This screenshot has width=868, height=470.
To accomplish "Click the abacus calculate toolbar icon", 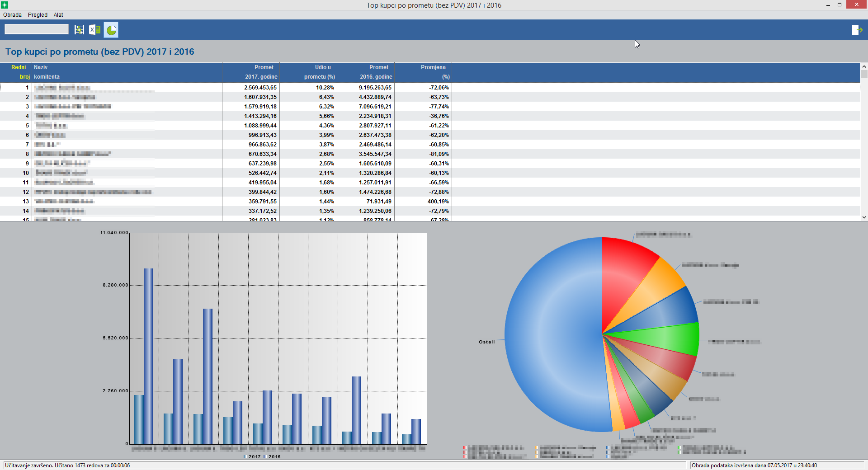I will tap(79, 30).
